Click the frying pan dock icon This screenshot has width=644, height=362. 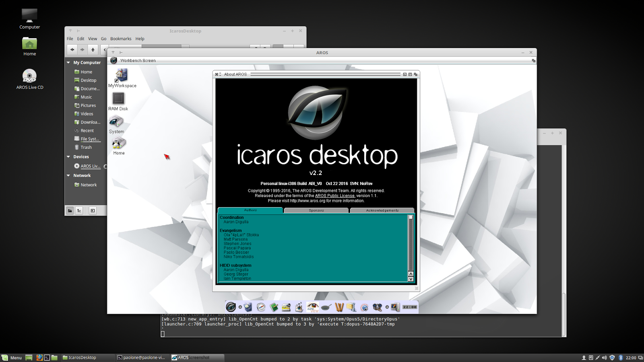(x=326, y=308)
